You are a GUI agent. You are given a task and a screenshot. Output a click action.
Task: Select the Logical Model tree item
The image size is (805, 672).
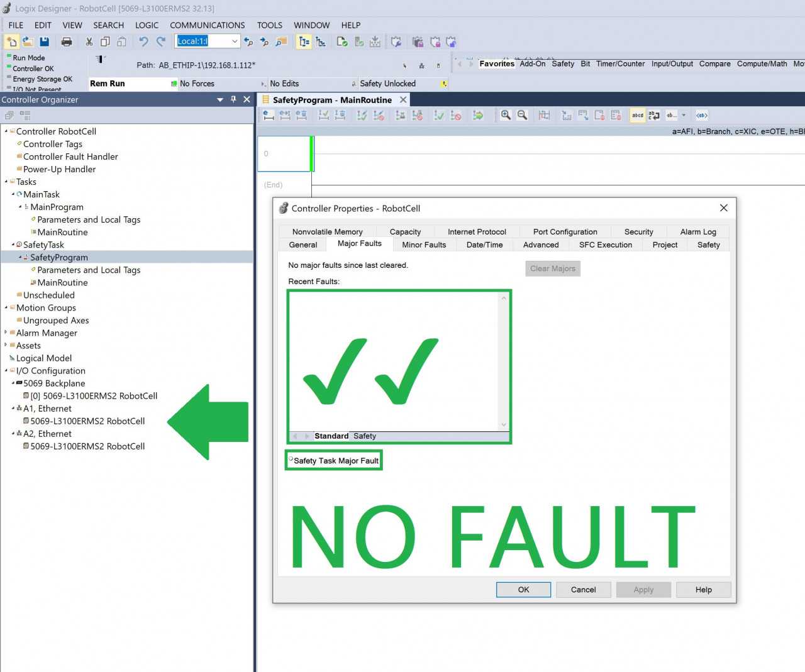point(43,358)
